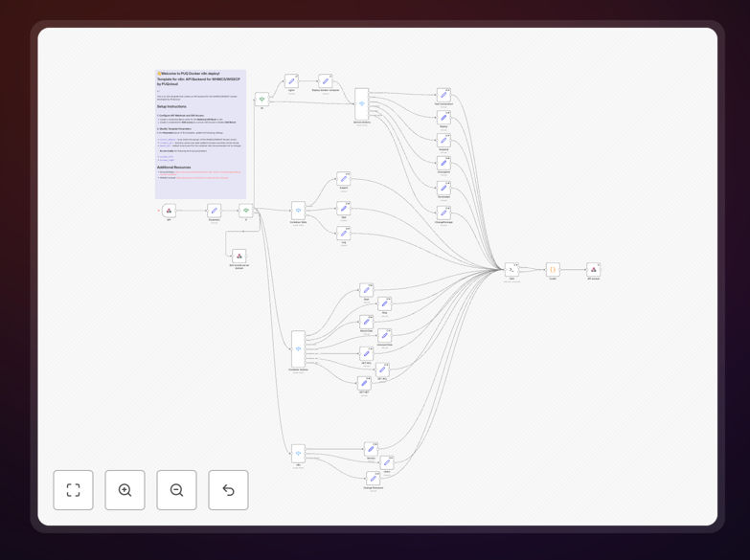
Task: Select the upper If node before nginx
Action: (x=261, y=100)
